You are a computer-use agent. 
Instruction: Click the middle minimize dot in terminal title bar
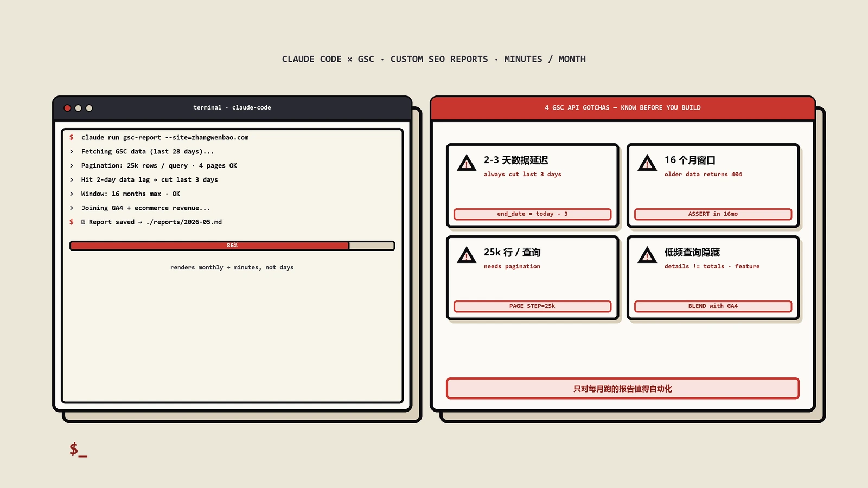tap(78, 108)
